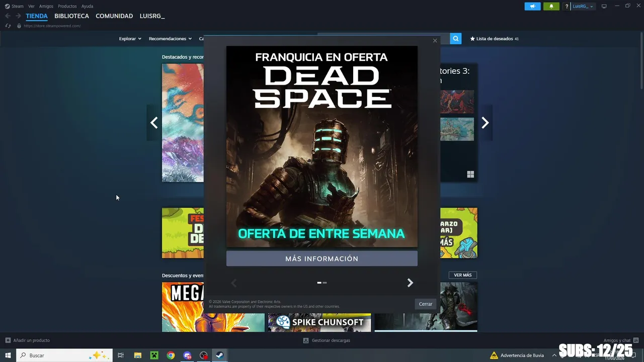Reload the store page
The image size is (644, 362).
click(8, 26)
